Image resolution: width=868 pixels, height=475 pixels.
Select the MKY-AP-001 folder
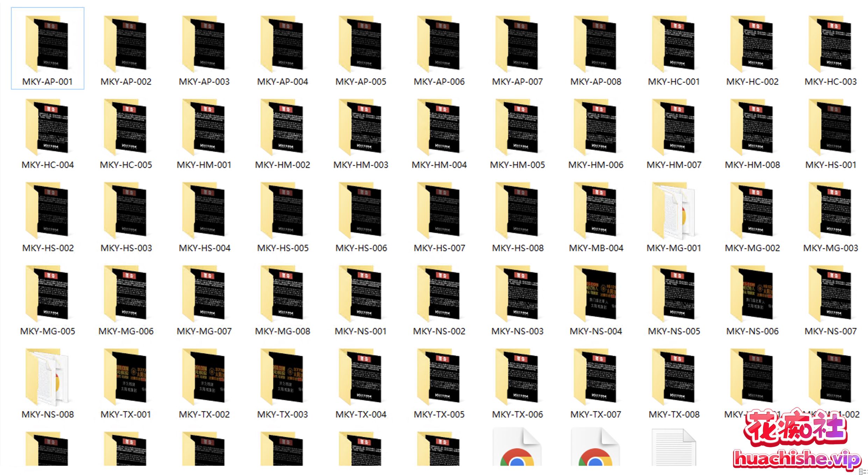(47, 44)
